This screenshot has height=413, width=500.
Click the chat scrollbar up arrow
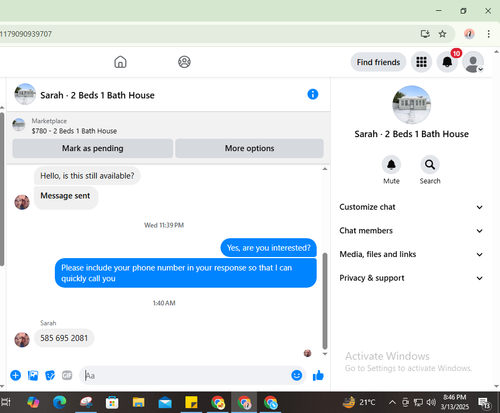(x=325, y=169)
